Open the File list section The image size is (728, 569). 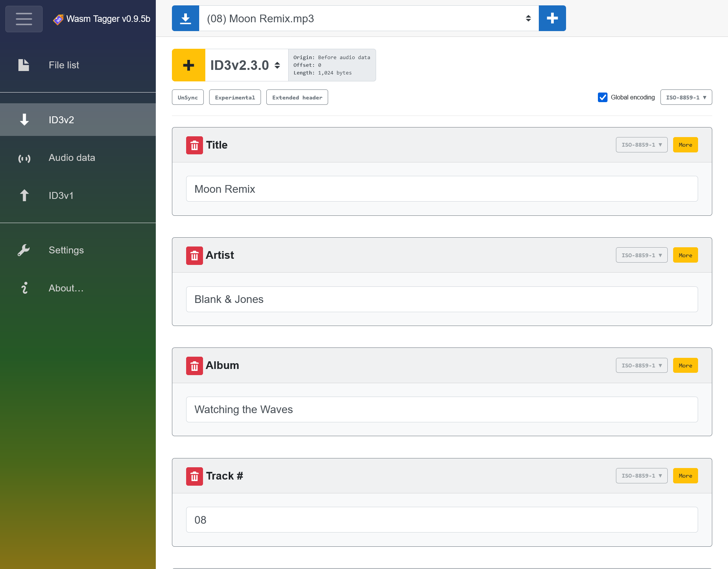point(78,65)
